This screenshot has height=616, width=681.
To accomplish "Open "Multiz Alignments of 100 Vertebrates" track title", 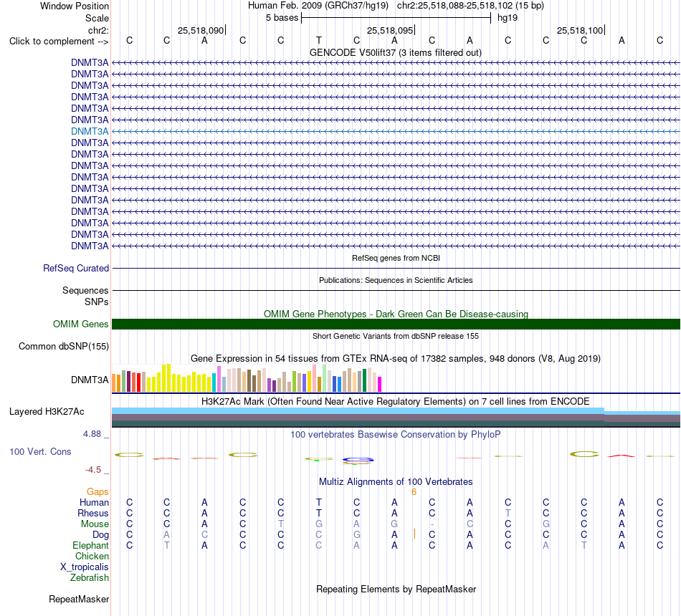I will pyautogui.click(x=396, y=481).
